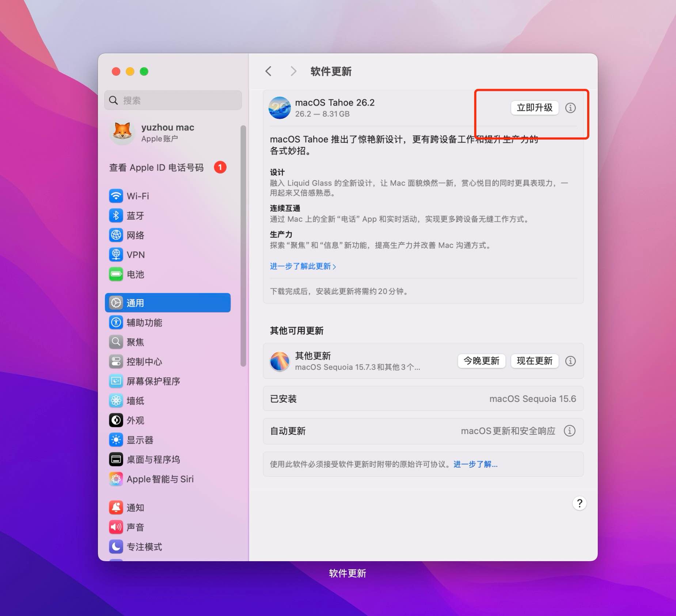Click the 搜索 search field
The width and height of the screenshot is (676, 616).
click(173, 100)
